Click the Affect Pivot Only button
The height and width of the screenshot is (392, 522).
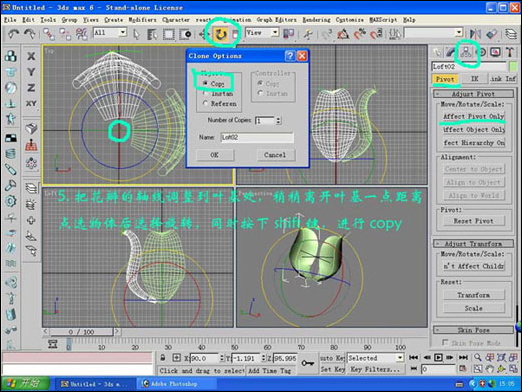(x=473, y=116)
